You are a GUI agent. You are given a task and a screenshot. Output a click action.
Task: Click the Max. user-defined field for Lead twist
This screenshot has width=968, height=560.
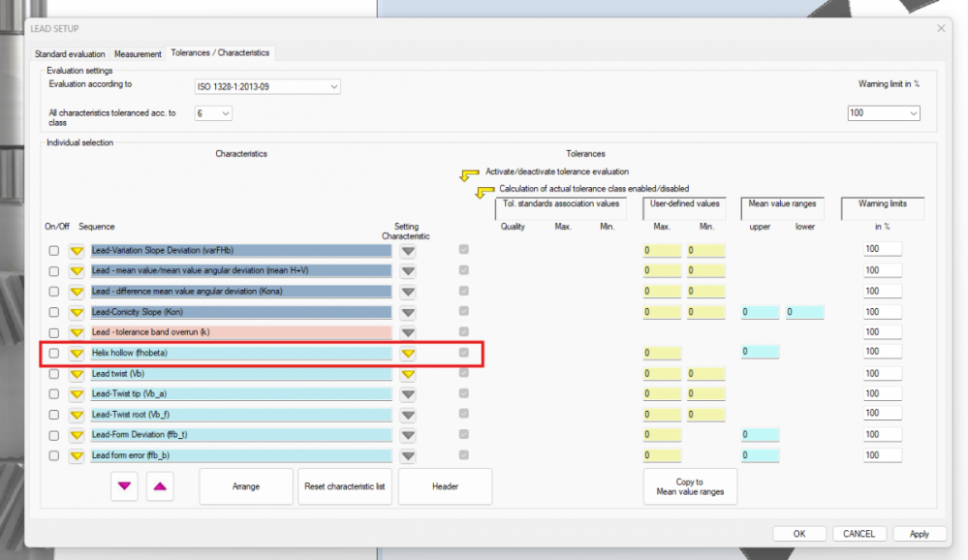click(662, 374)
